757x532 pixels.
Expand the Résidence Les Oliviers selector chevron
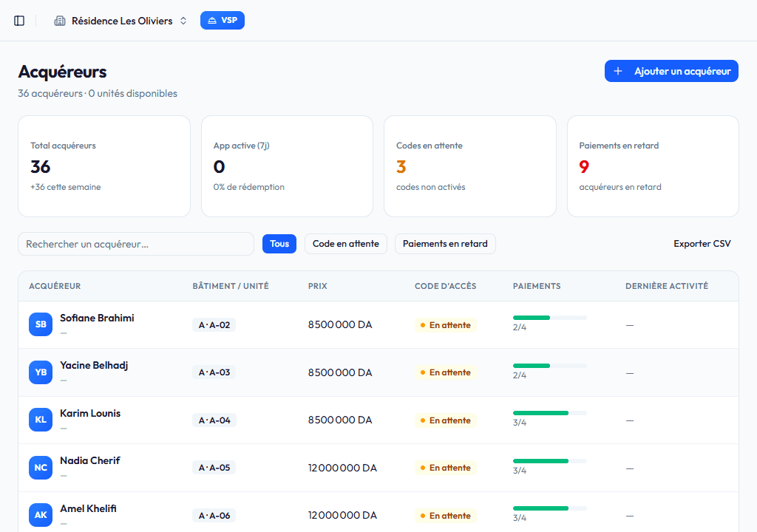(183, 21)
